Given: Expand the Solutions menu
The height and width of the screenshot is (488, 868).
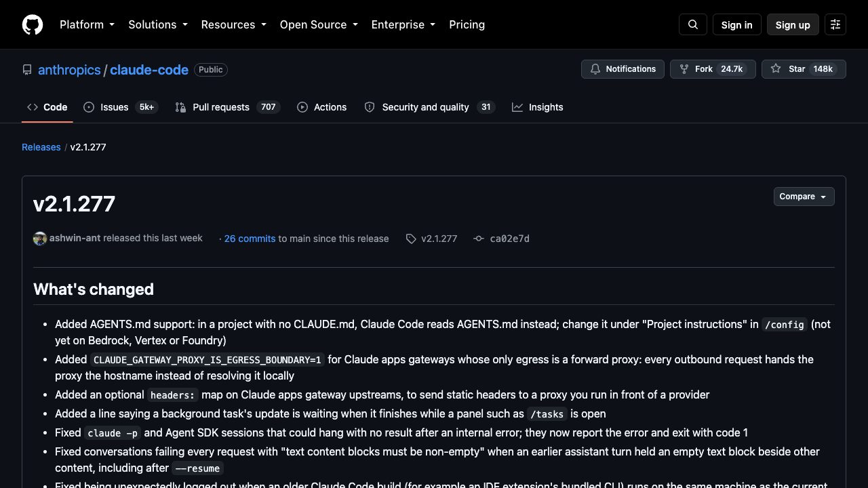Looking at the screenshot, I should click(158, 24).
